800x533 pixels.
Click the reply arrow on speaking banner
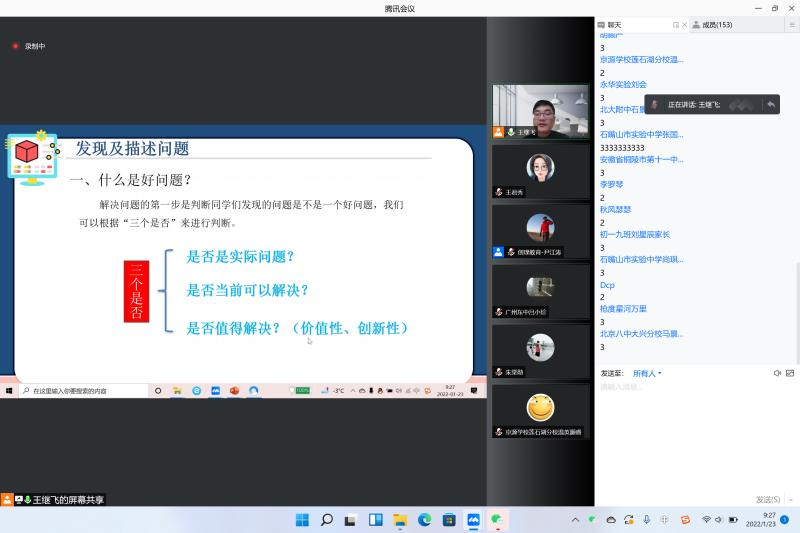coord(771,104)
